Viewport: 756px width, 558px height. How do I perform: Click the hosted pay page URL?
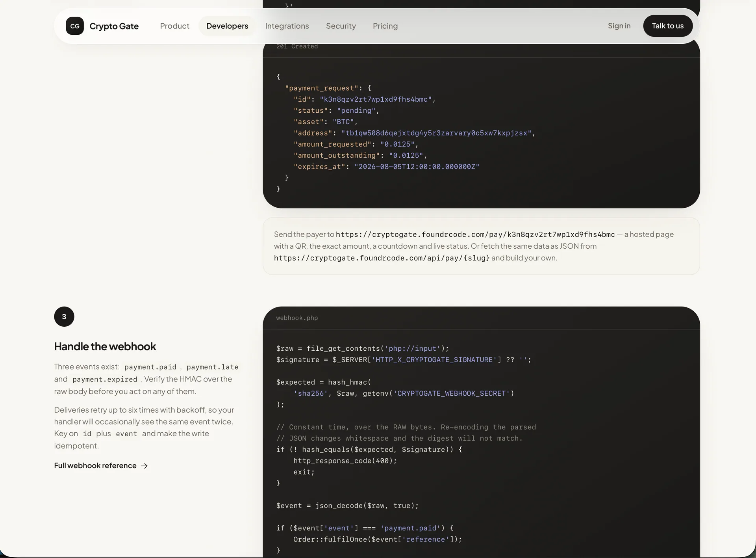point(475,234)
